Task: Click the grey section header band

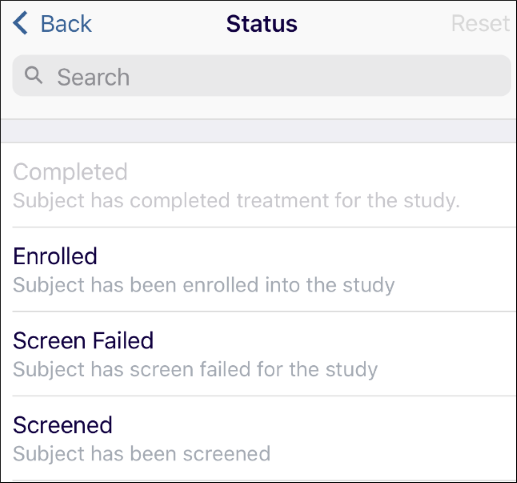Action: (x=259, y=131)
